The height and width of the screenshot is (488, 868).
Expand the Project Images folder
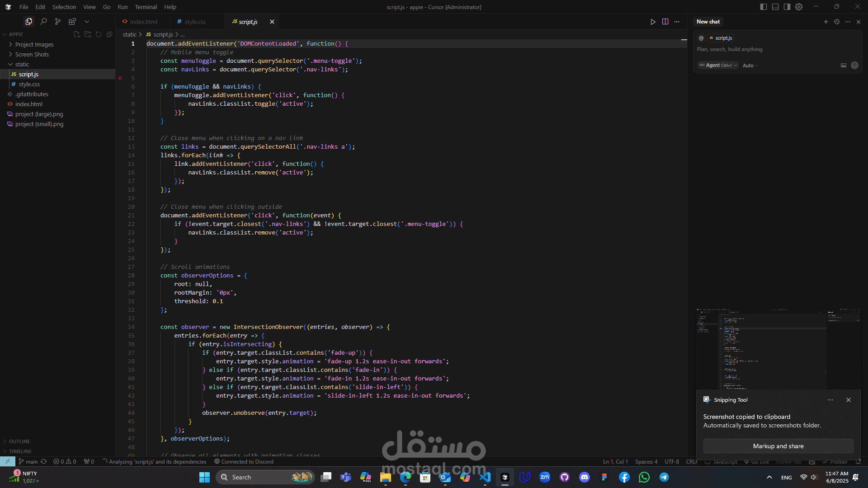34,44
